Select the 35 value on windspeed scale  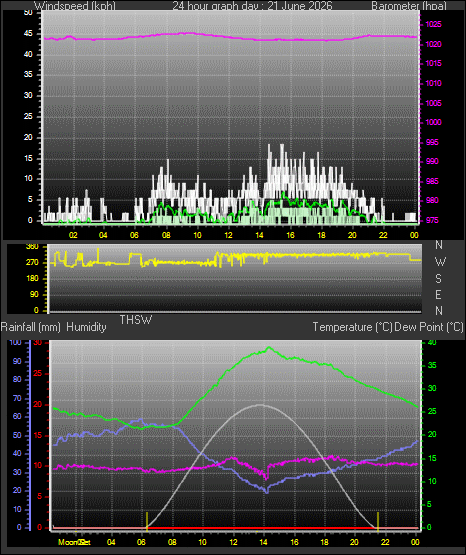point(28,75)
